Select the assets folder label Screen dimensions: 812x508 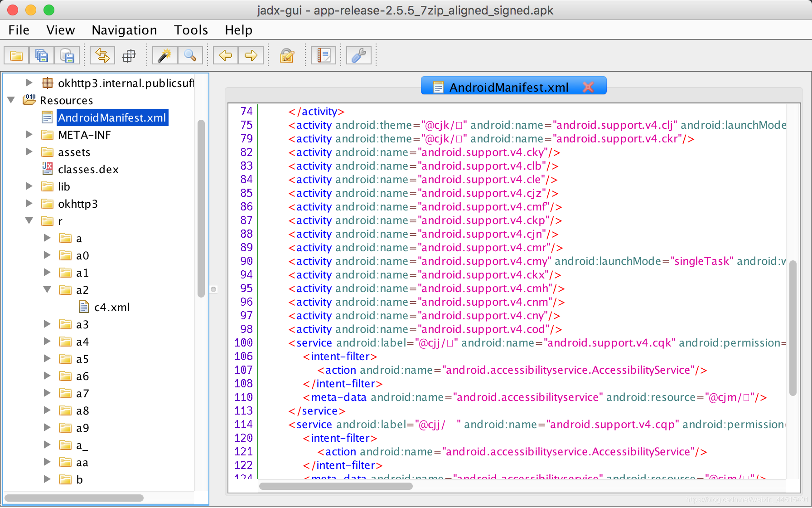(74, 152)
